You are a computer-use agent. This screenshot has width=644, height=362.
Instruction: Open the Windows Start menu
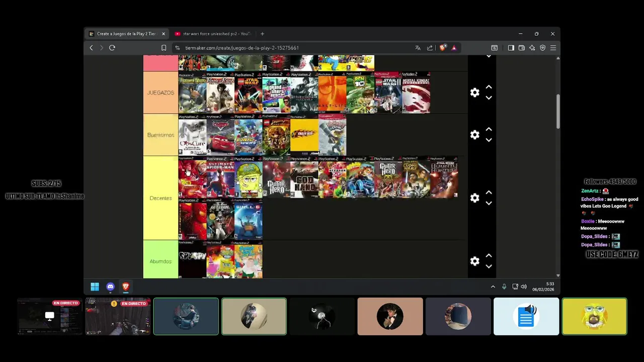pos(95,287)
